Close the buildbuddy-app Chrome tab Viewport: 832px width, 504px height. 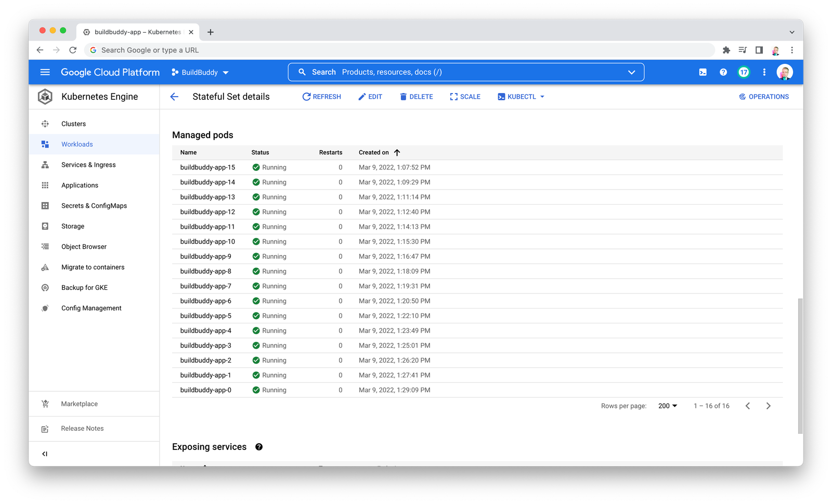click(x=191, y=32)
